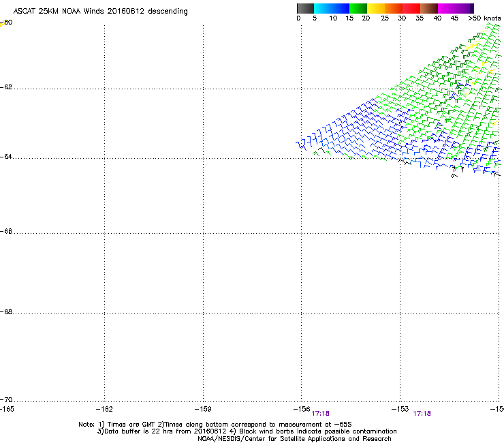The height and width of the screenshot is (443, 504).
Task: Click the chart title 'ASCAT 25KM NOAA Winds 20160612 descending'
Action: 101,12
